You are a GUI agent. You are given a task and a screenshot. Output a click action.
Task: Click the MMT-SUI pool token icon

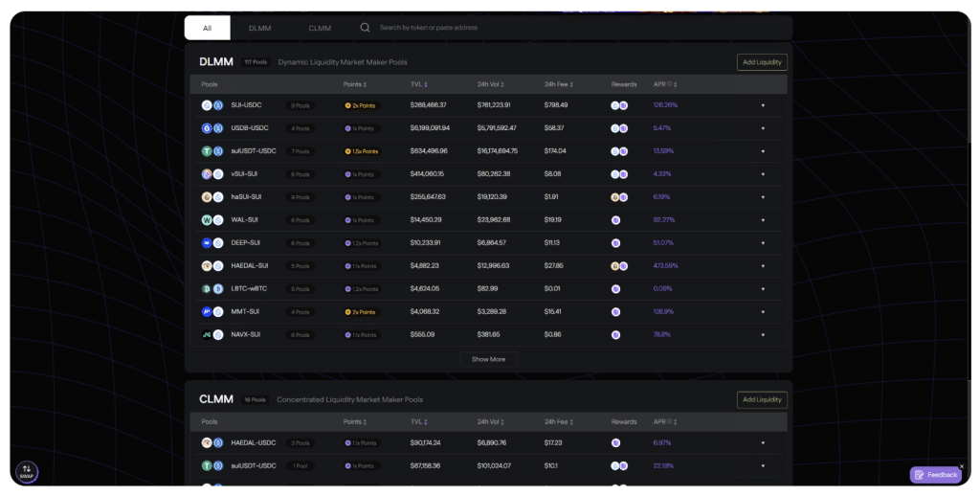212,312
